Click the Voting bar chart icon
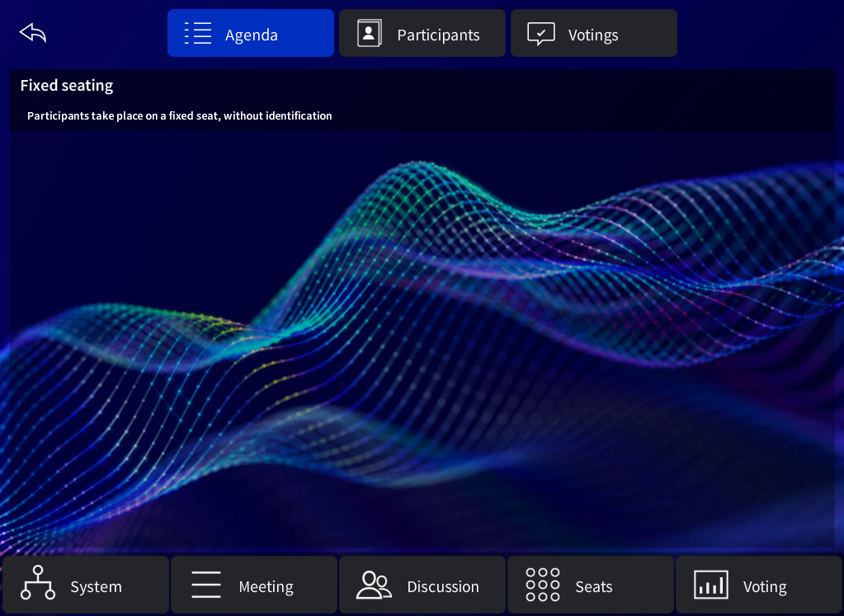 coord(710,585)
